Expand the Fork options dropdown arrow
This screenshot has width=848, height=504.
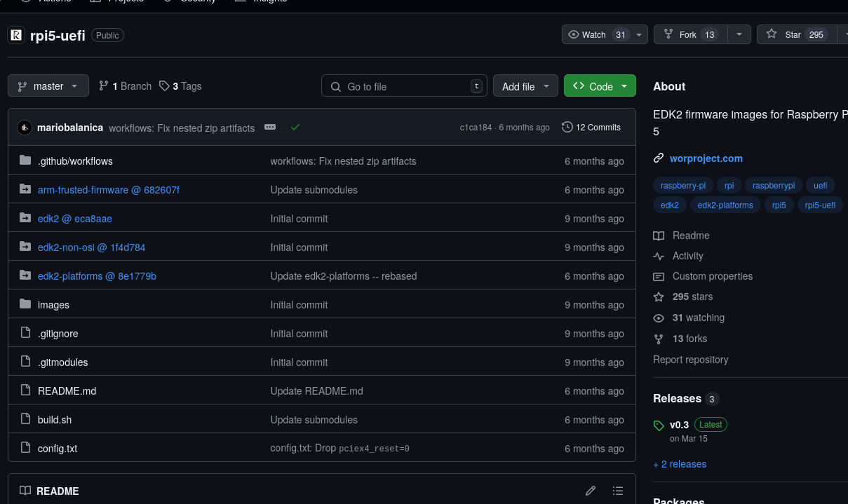tap(739, 34)
